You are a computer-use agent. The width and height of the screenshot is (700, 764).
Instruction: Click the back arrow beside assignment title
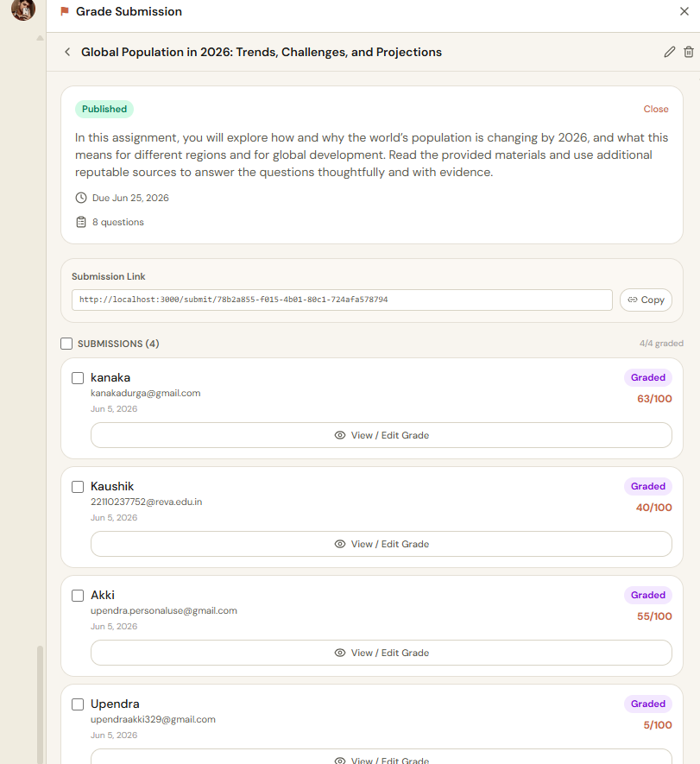(67, 52)
